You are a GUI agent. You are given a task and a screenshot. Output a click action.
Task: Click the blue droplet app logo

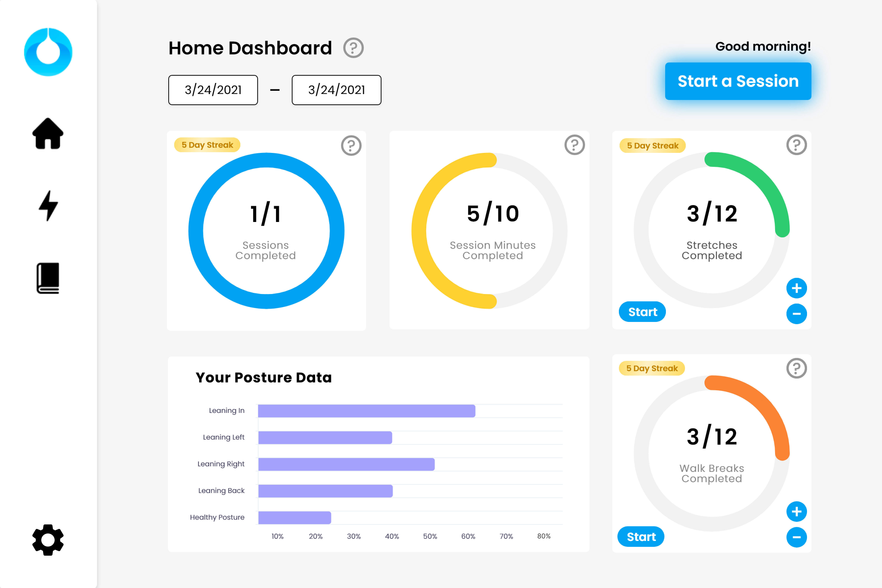coord(48,52)
